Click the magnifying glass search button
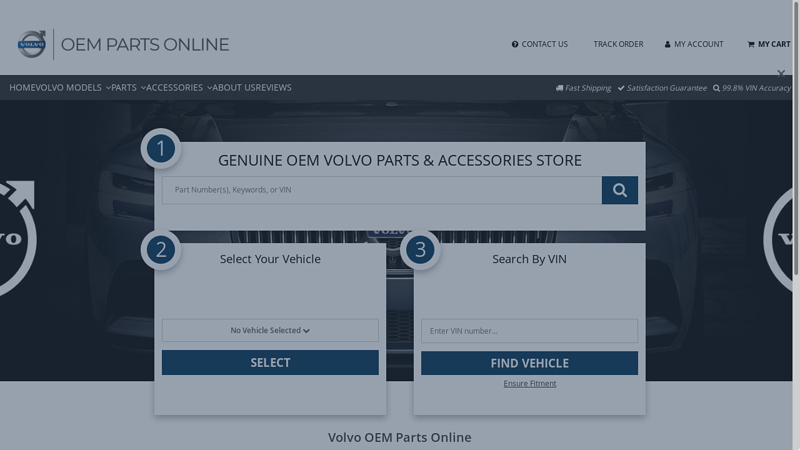This screenshot has height=450, width=800. click(620, 190)
